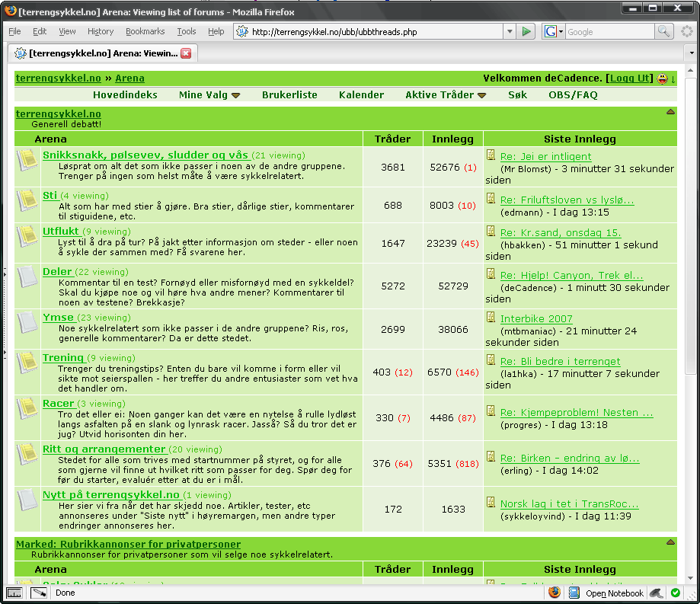Screen dimensions: 700x604
Task: Click the Ymse forum folder icon
Action: pyautogui.click(x=27, y=322)
